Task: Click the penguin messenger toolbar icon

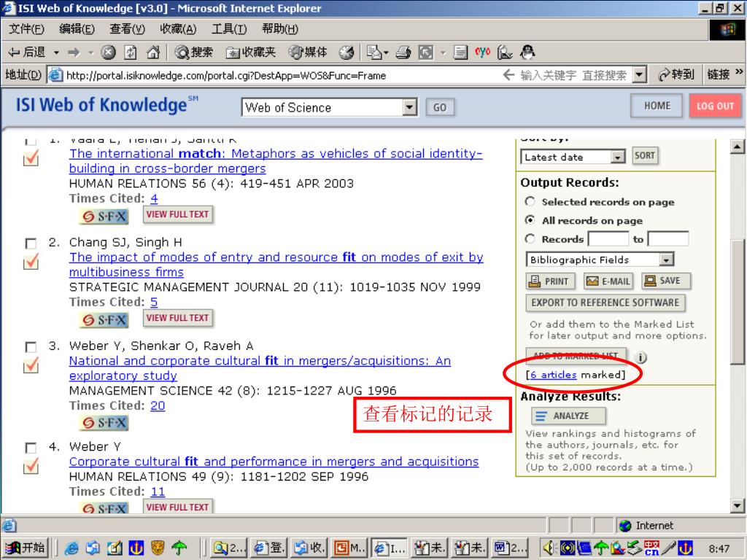Action: (x=527, y=52)
